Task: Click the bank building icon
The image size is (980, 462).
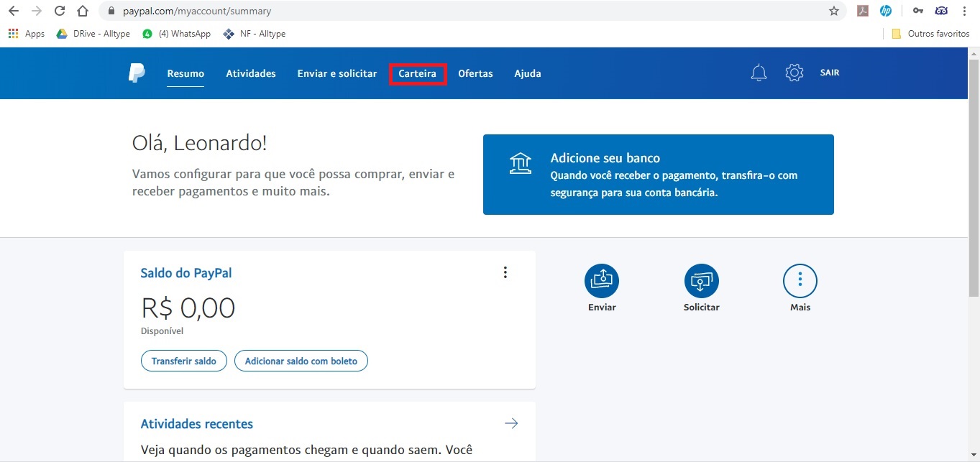Action: coord(521,163)
